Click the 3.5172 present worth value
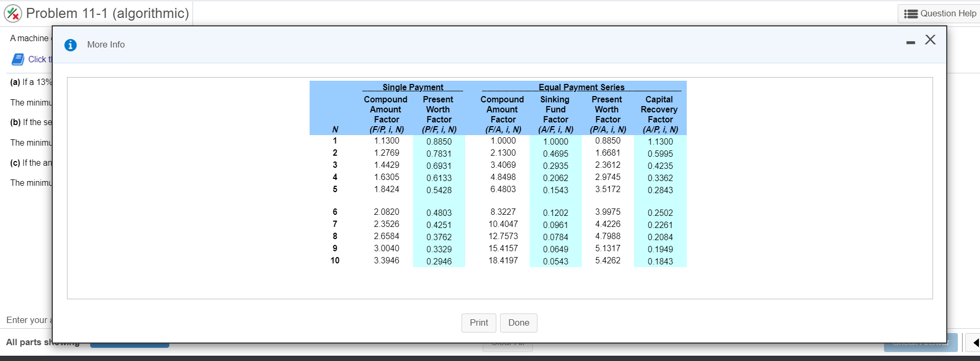980x361 pixels. coord(608,189)
